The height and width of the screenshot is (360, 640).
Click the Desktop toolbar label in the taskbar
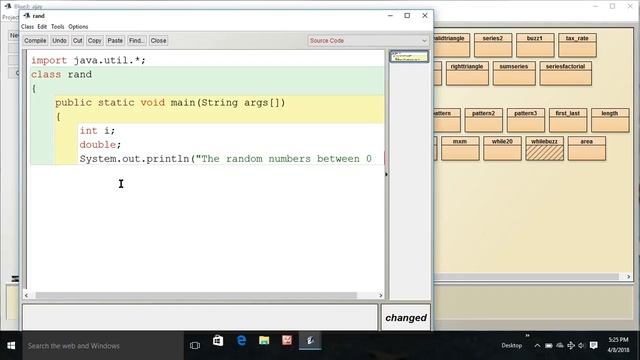click(511, 346)
